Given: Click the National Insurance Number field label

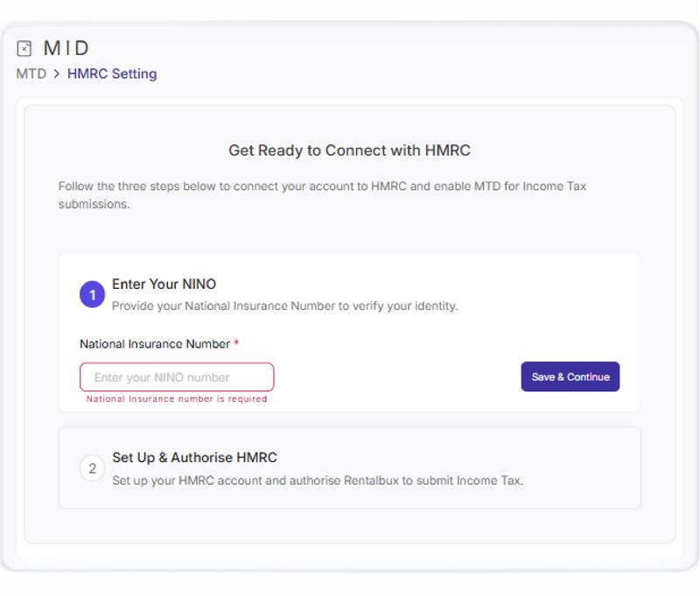Looking at the screenshot, I should [x=154, y=344].
